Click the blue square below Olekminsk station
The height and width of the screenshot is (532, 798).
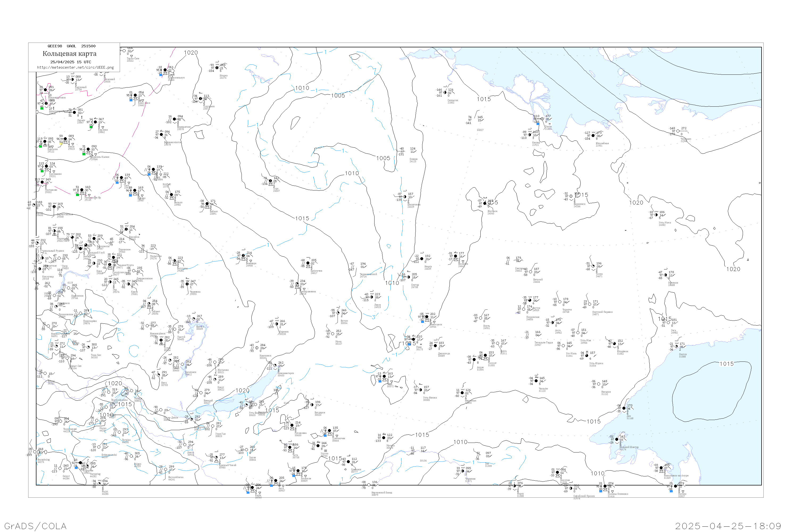422,321
